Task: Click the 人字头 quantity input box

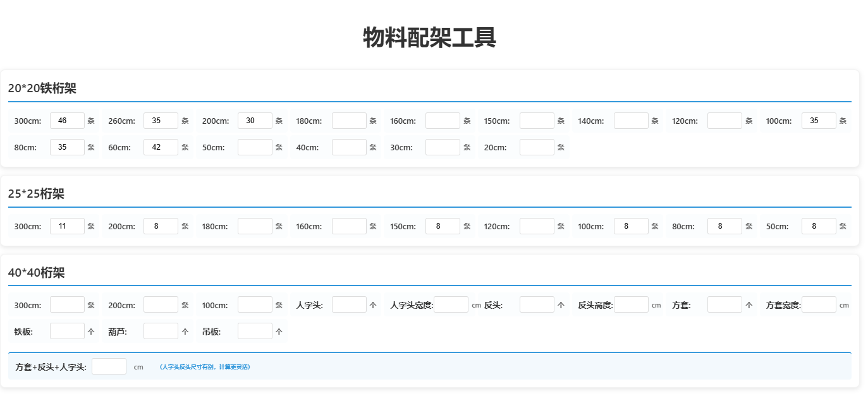Action: pos(349,304)
